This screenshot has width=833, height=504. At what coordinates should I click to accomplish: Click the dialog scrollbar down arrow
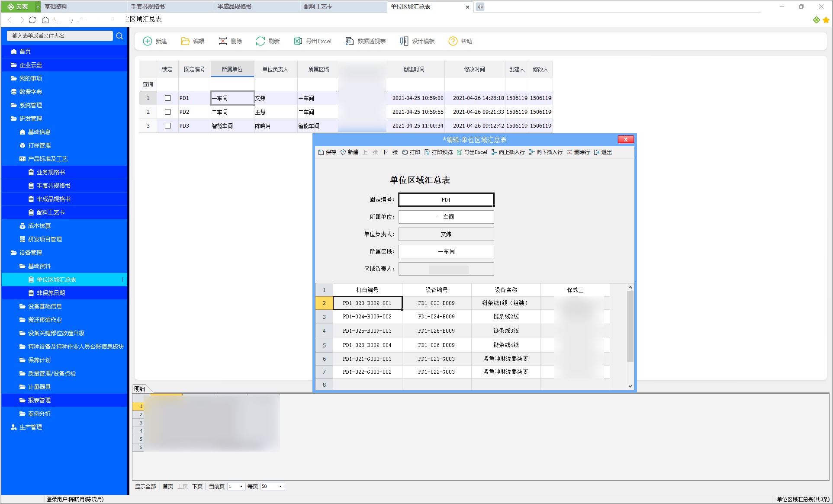630,386
